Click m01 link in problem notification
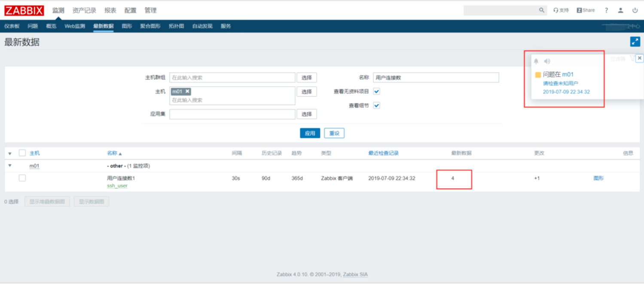 pos(568,75)
